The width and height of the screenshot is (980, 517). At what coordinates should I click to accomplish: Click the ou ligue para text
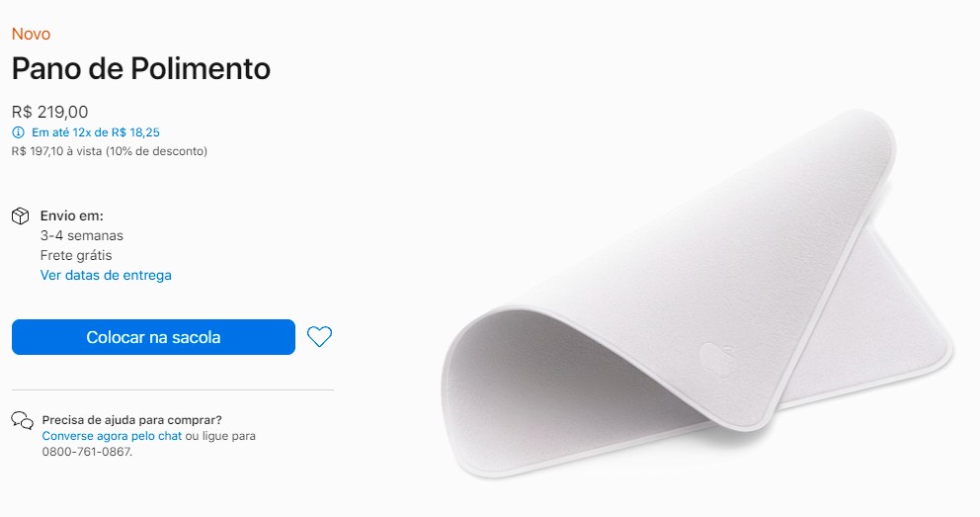220,436
